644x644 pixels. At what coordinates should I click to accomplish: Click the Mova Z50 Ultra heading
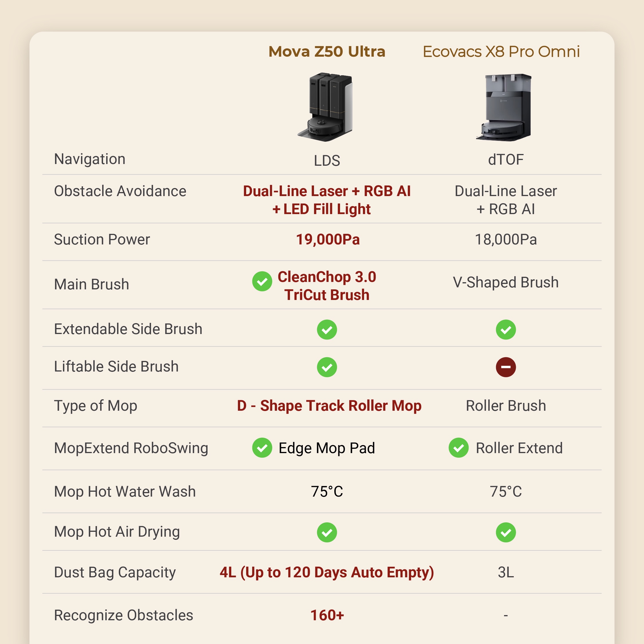(327, 52)
